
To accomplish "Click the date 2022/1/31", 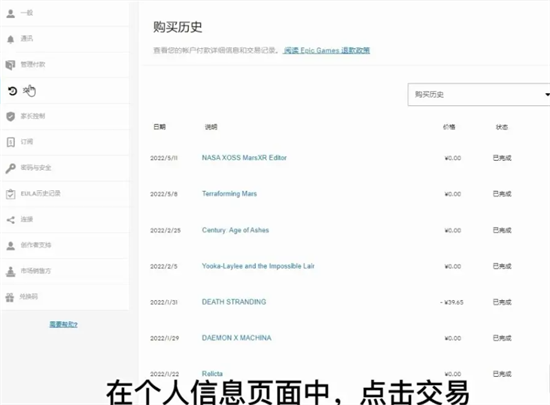I will pyautogui.click(x=164, y=302).
